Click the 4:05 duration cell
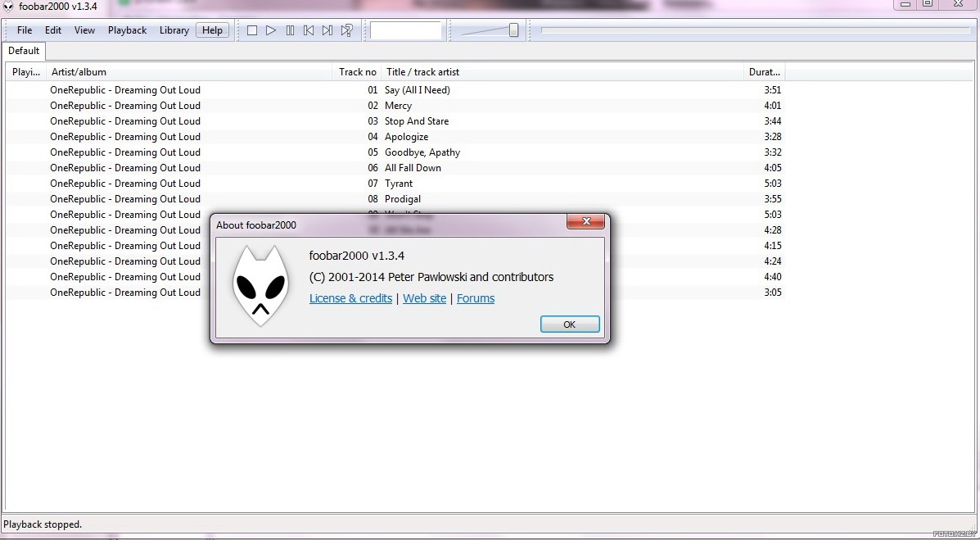 point(773,168)
